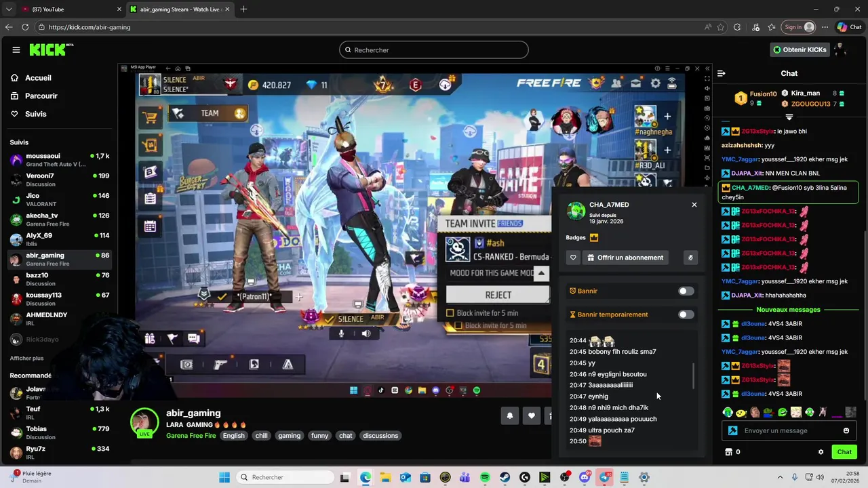Click the Rechercher search field on Kick
The image size is (868, 488).
tap(434, 49)
